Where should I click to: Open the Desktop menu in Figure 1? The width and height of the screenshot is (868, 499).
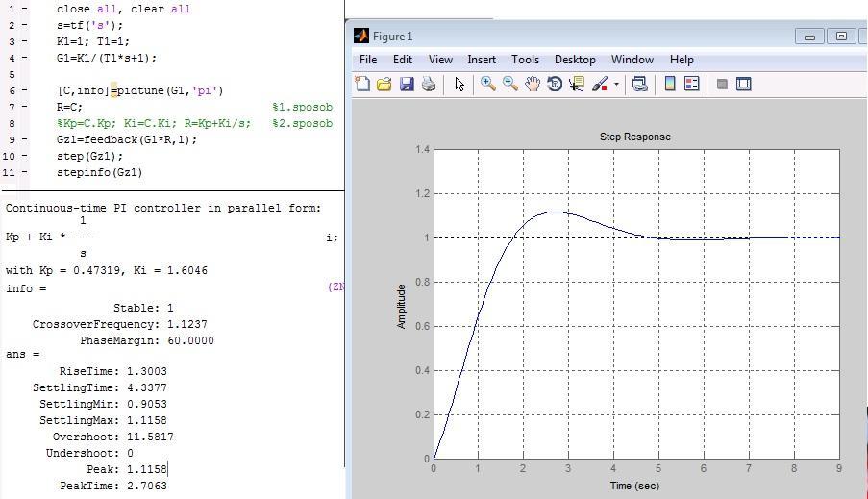(x=575, y=60)
